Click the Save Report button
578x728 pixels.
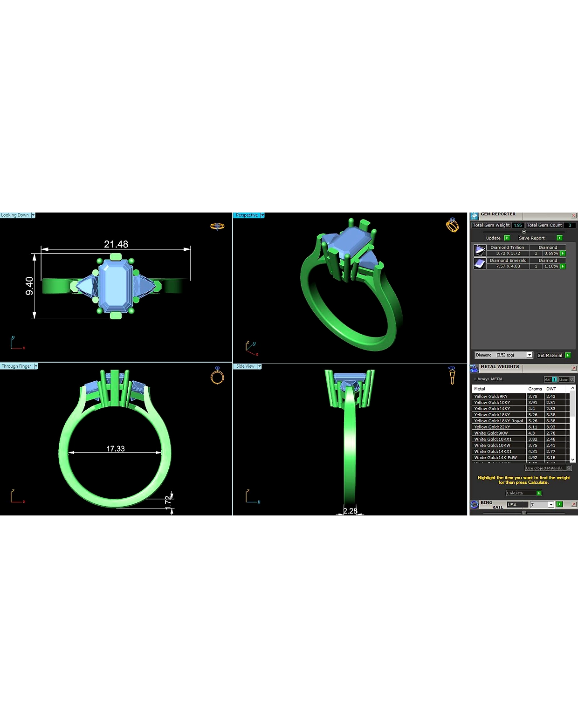pyautogui.click(x=540, y=238)
